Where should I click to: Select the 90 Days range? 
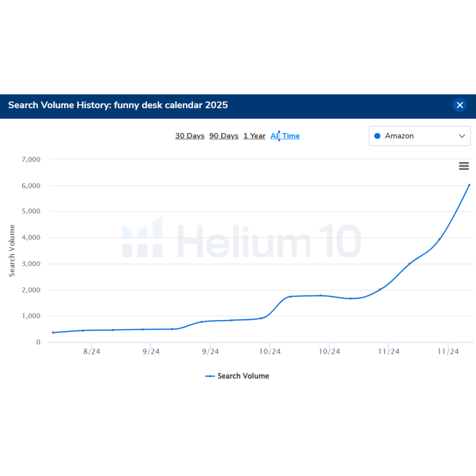[224, 136]
